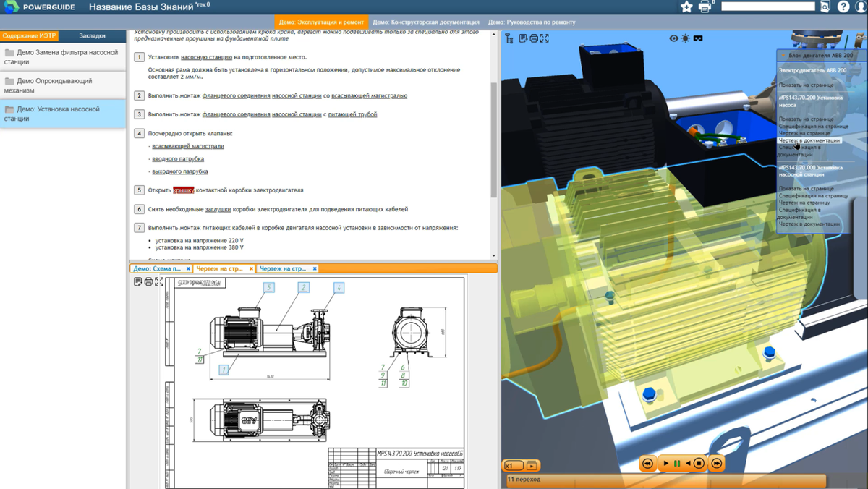This screenshot has width=868, height=489.
Task: Click the fullscreen icon above the drawing
Action: click(159, 281)
